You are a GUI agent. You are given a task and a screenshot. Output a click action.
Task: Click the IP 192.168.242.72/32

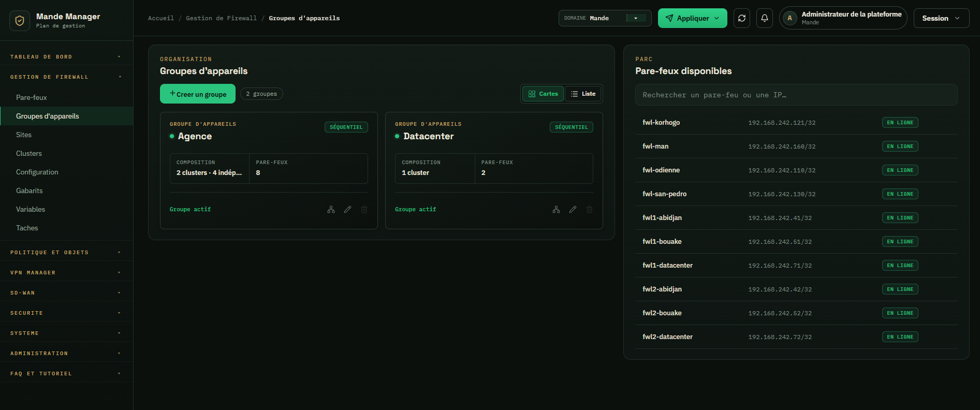pyautogui.click(x=780, y=337)
